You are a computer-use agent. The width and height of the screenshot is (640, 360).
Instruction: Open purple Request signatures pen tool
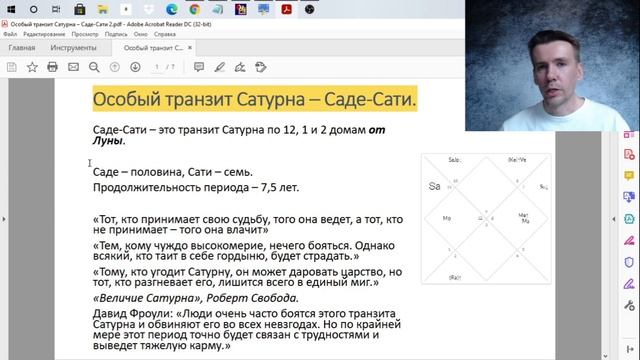pos(629,284)
